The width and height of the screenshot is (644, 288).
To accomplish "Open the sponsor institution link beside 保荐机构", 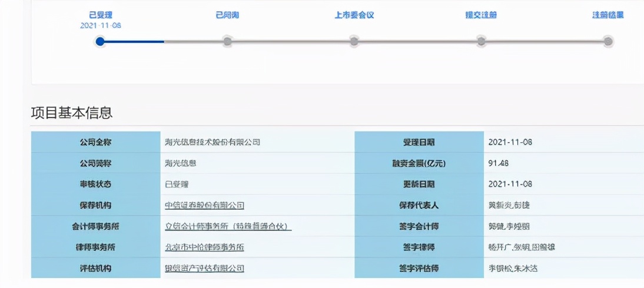I will 204,205.
